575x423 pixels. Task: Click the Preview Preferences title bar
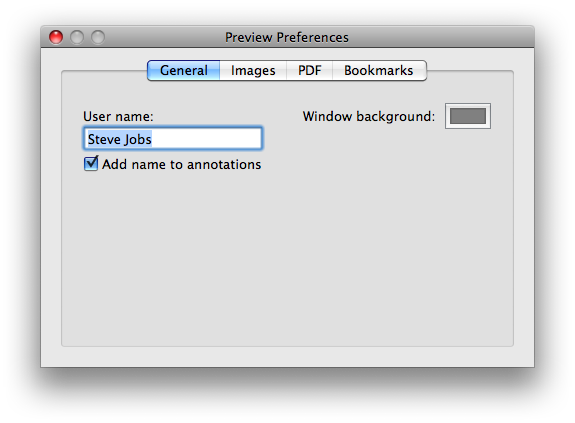pos(287,37)
